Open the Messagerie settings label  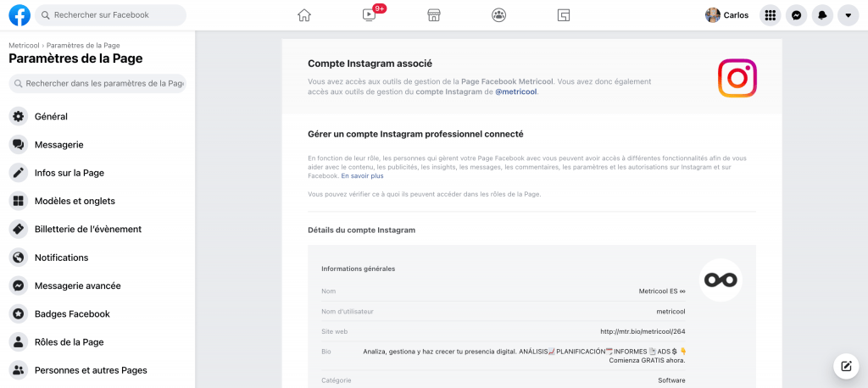(58, 145)
